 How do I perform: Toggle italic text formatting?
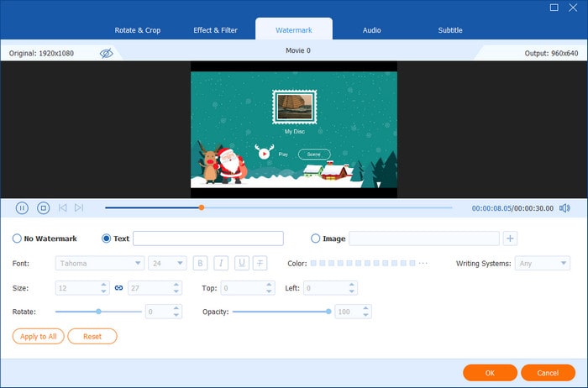tap(221, 263)
